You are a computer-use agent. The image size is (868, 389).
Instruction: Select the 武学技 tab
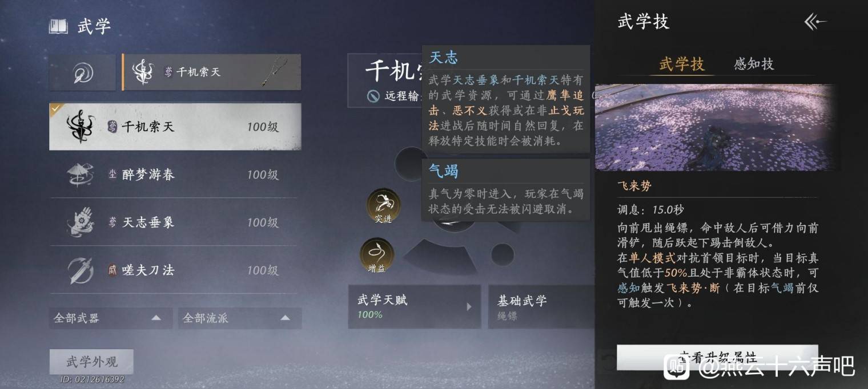pyautogui.click(x=682, y=64)
